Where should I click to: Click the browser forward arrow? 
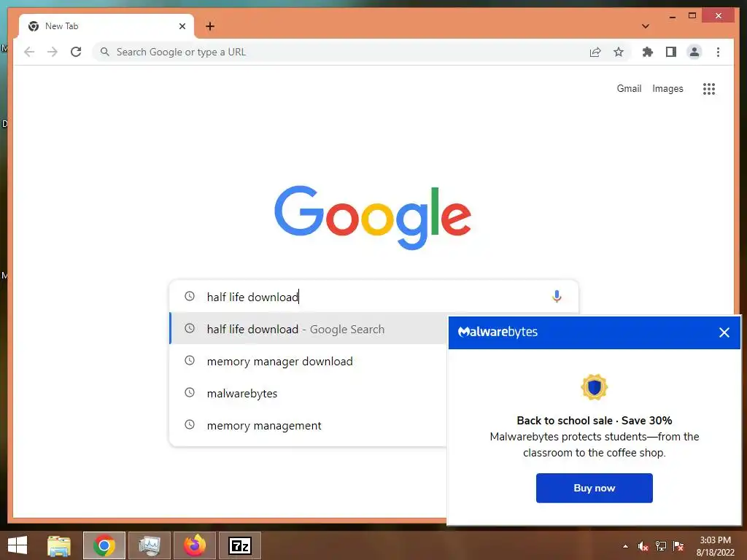tap(53, 52)
